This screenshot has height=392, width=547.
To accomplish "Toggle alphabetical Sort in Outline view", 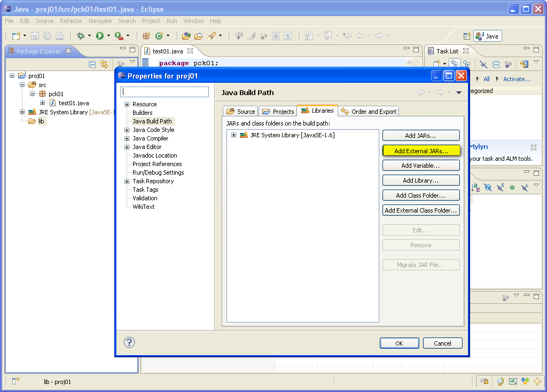I will pyautogui.click(x=475, y=187).
